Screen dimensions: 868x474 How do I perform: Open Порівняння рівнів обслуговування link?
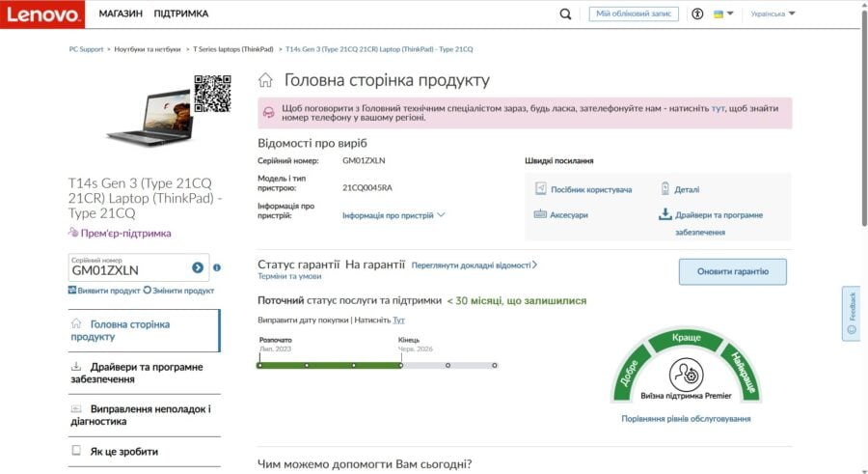(x=686, y=419)
